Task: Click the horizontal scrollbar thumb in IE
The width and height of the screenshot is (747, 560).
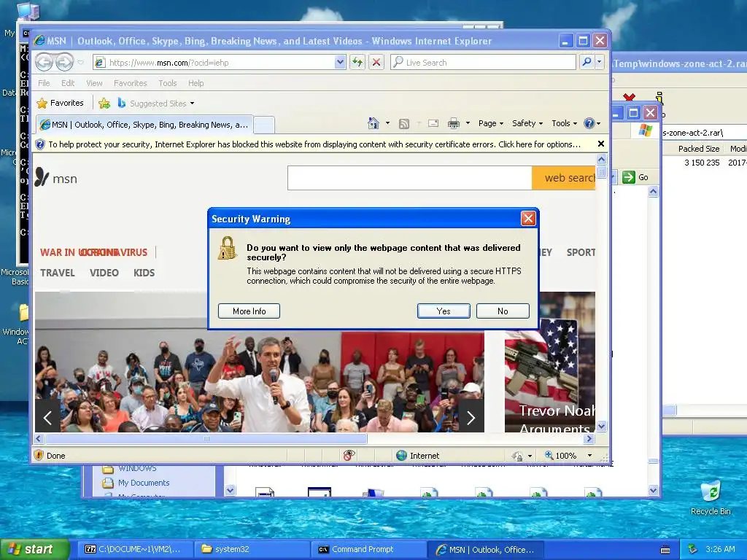Action: click(x=206, y=438)
